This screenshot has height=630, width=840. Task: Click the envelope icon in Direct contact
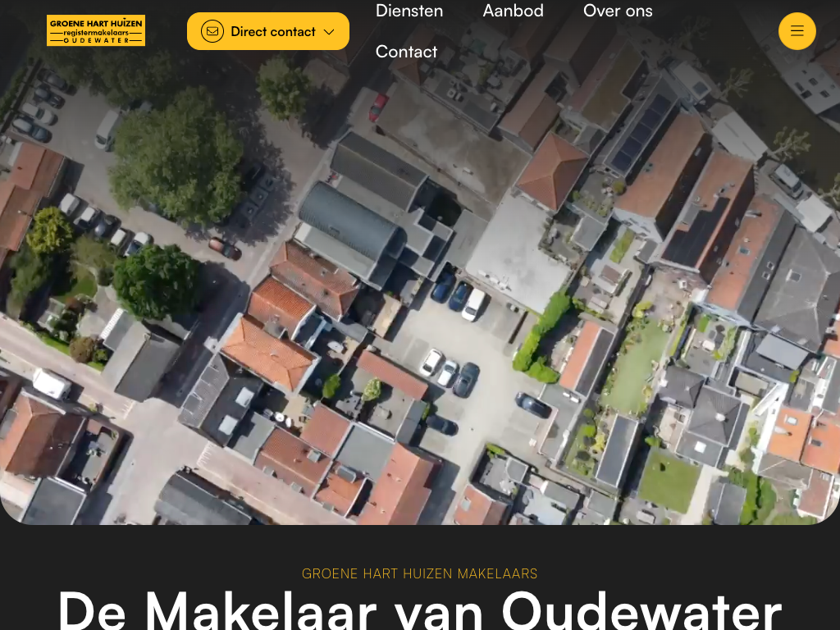pyautogui.click(x=212, y=31)
